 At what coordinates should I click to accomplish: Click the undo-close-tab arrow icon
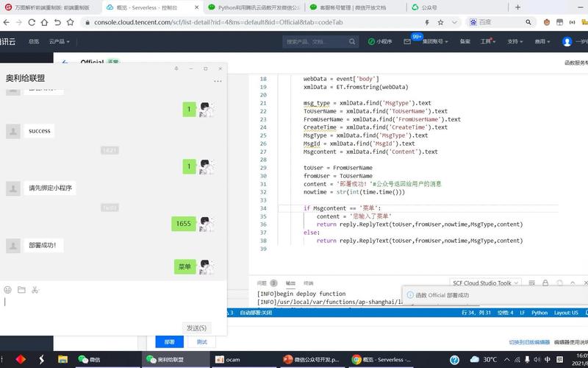click(x=57, y=23)
